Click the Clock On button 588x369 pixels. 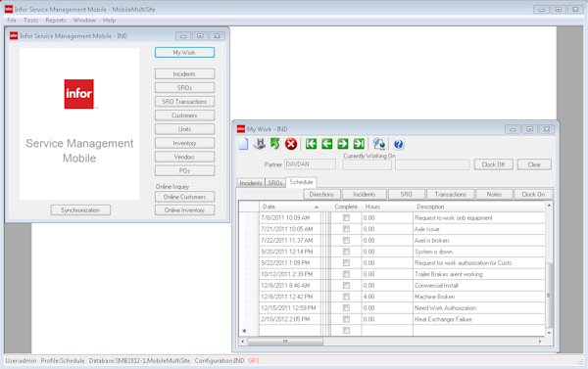point(533,194)
